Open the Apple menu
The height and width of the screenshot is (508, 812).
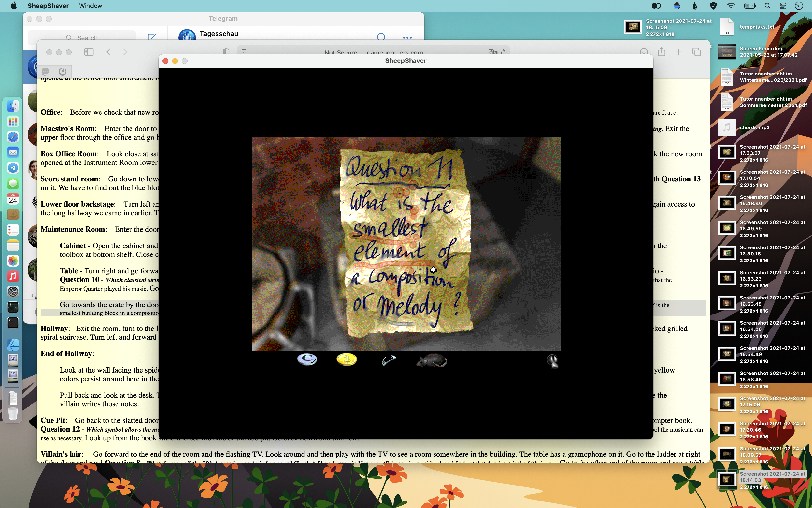pos(14,6)
